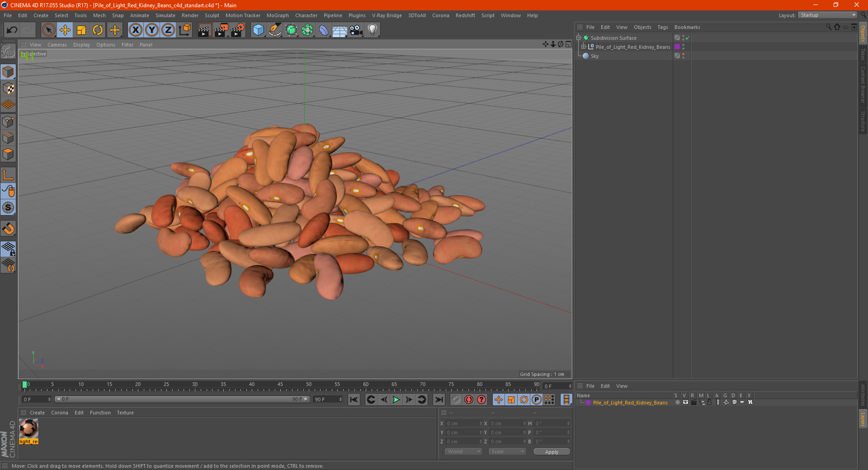Select Edges mode in left sidebar
Screen dimensions: 868x470
click(8, 138)
